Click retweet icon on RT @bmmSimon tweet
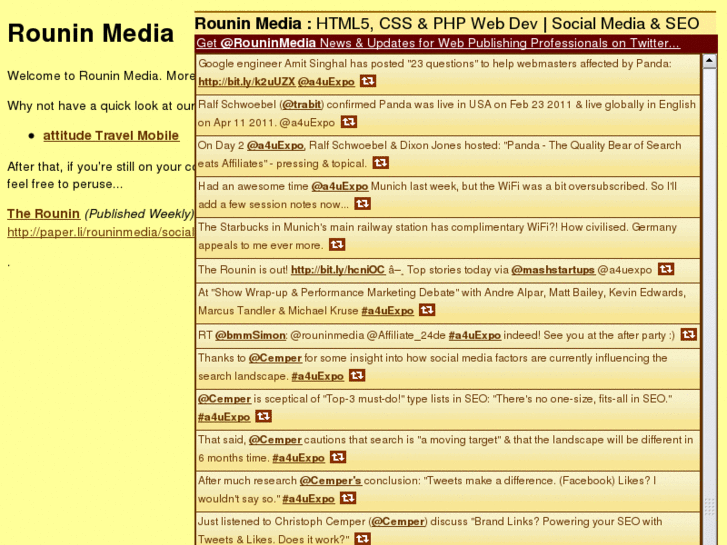727x545 pixels. point(689,334)
